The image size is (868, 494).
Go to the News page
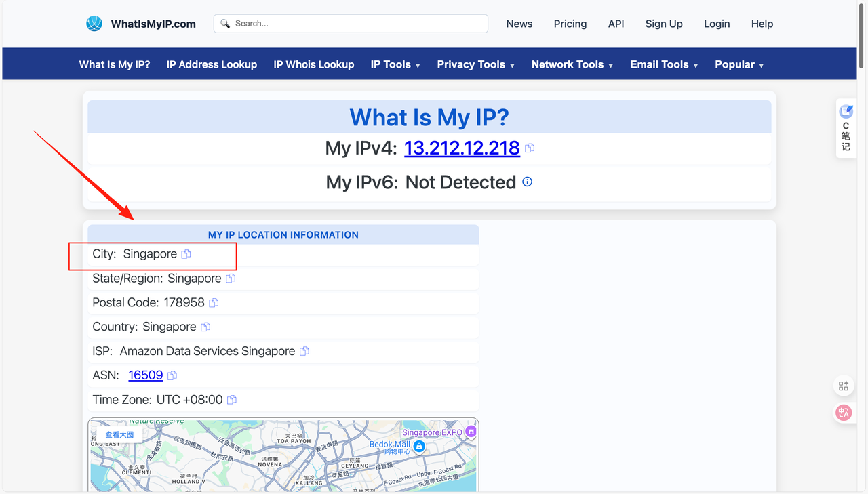tap(519, 24)
